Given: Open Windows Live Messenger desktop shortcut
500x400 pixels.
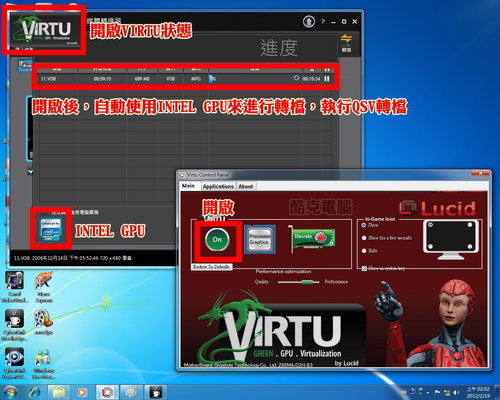Looking at the screenshot, I should point(44,363).
